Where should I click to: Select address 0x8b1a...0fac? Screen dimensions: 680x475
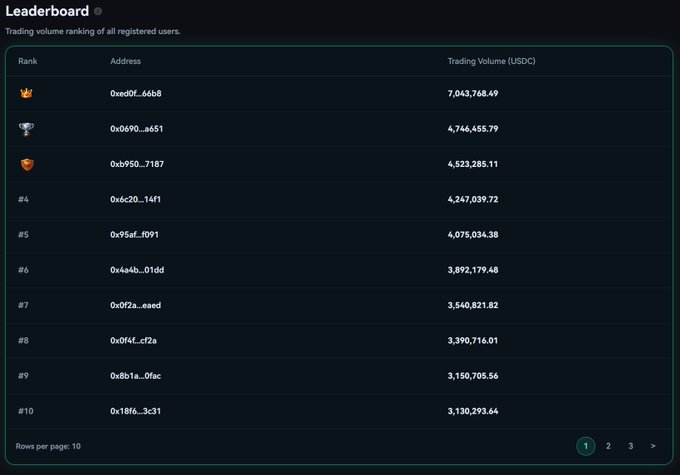click(135, 376)
